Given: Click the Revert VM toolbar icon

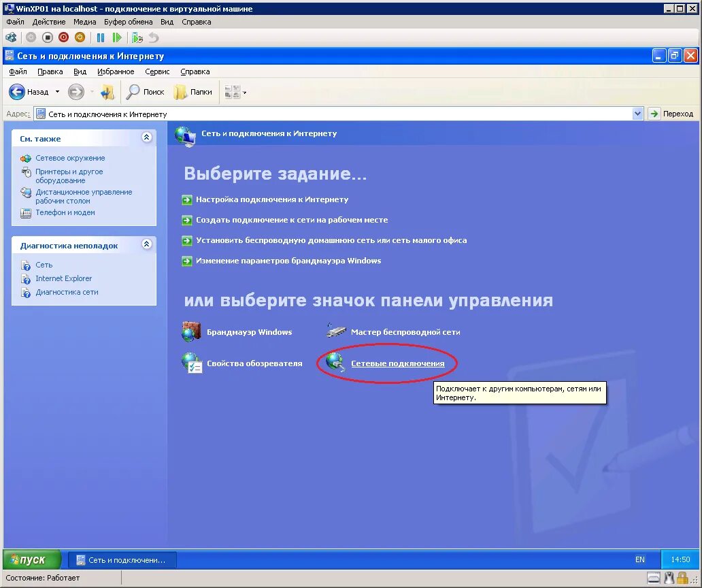Looking at the screenshot, I should point(154,37).
